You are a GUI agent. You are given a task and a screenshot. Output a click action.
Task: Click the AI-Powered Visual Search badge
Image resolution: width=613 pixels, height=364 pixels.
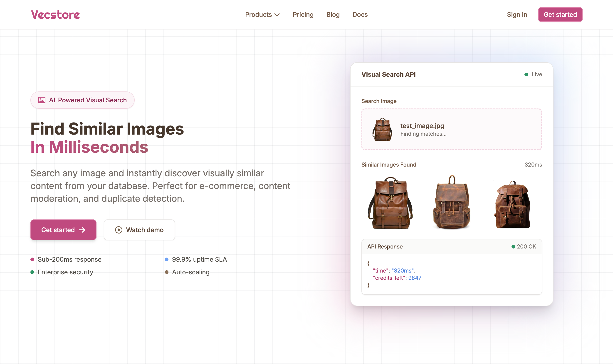(x=82, y=100)
